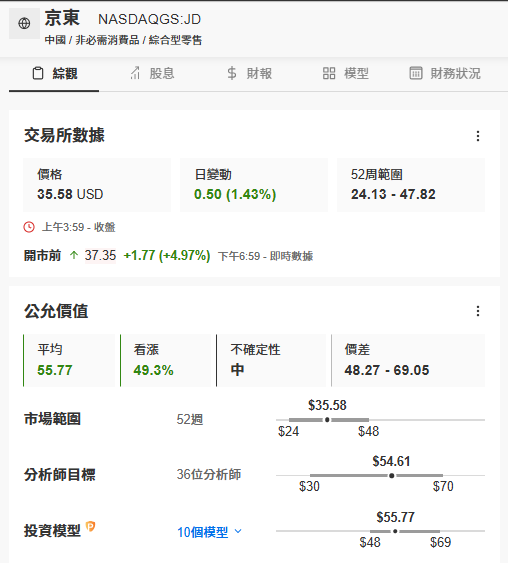
Task: Go to the 模型 models tab
Action: click(345, 74)
